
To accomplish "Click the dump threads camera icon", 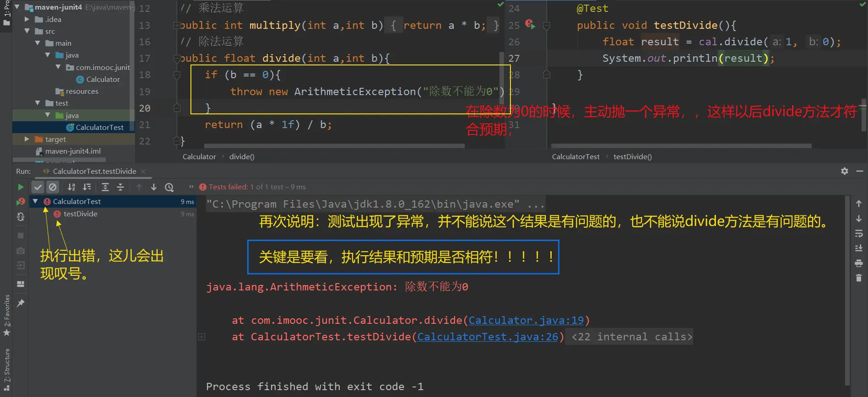I will pos(21,251).
